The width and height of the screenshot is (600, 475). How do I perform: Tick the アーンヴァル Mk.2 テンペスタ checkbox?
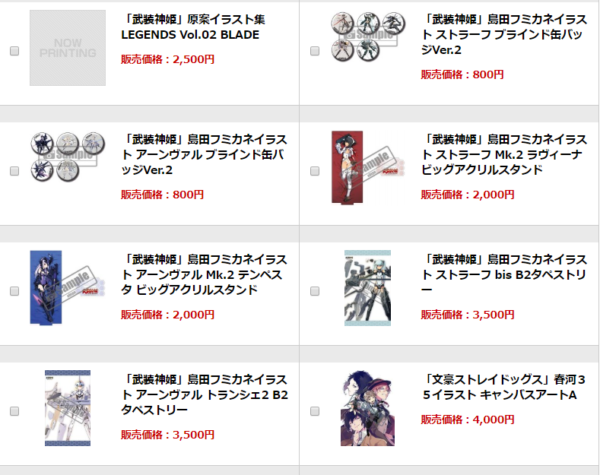tap(15, 291)
